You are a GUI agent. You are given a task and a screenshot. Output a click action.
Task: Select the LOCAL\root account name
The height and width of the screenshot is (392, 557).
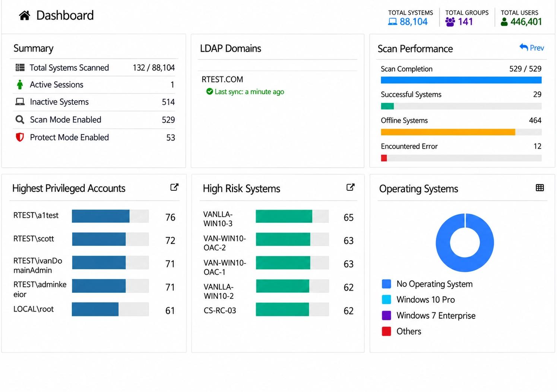34,309
